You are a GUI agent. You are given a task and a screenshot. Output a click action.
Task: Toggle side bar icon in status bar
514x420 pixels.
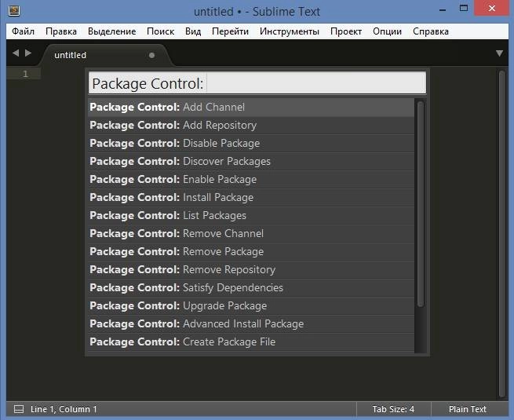(19, 409)
